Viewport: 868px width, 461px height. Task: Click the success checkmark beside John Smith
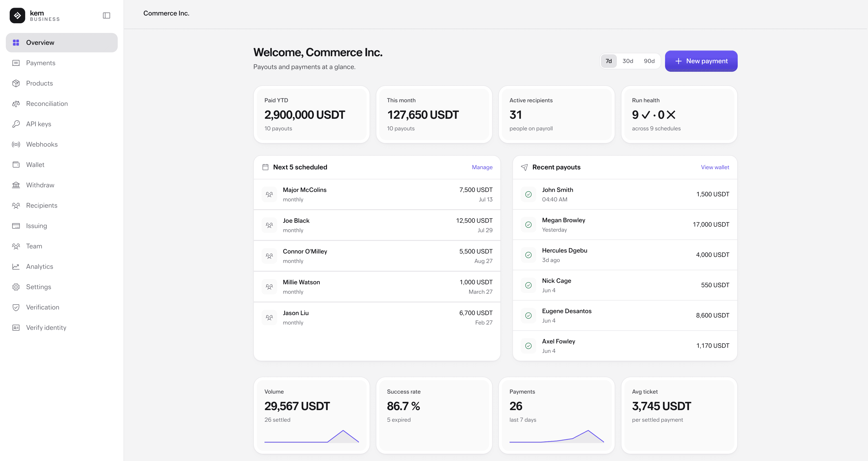pos(528,194)
